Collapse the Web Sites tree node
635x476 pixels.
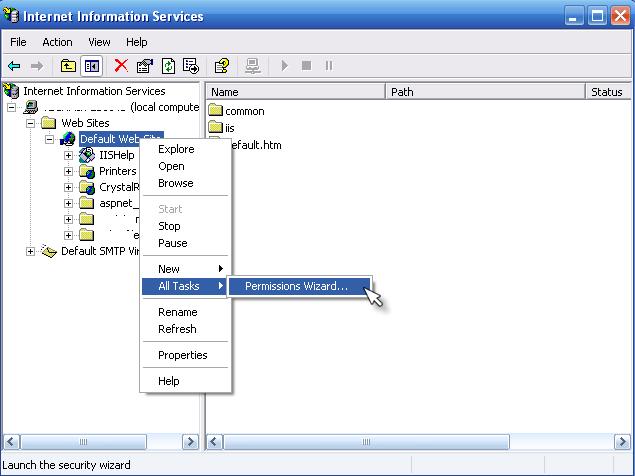pos(30,123)
